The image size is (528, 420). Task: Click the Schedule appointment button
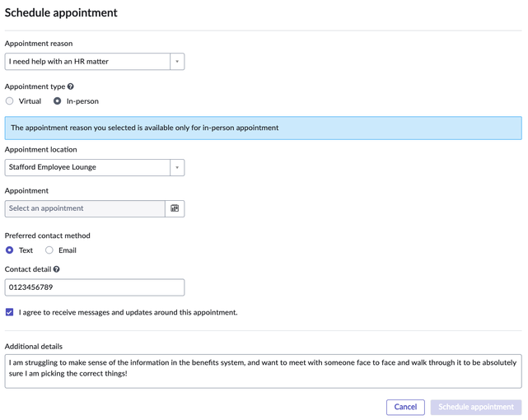point(476,407)
